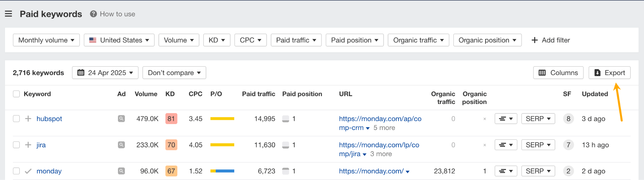This screenshot has height=180, width=644.
Task: Expand the jira keyword with plus icon
Action: click(x=28, y=145)
